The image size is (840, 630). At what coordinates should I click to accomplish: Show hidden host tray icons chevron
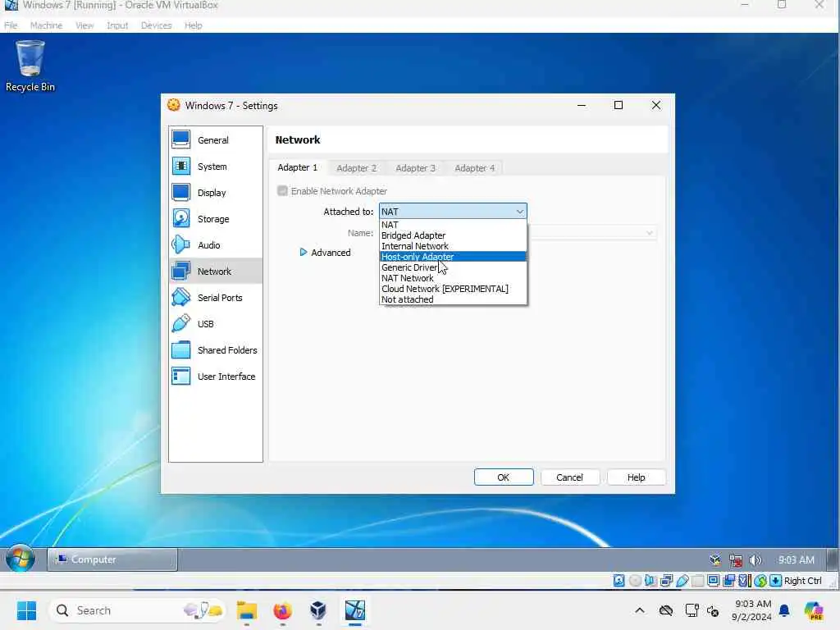click(640, 610)
